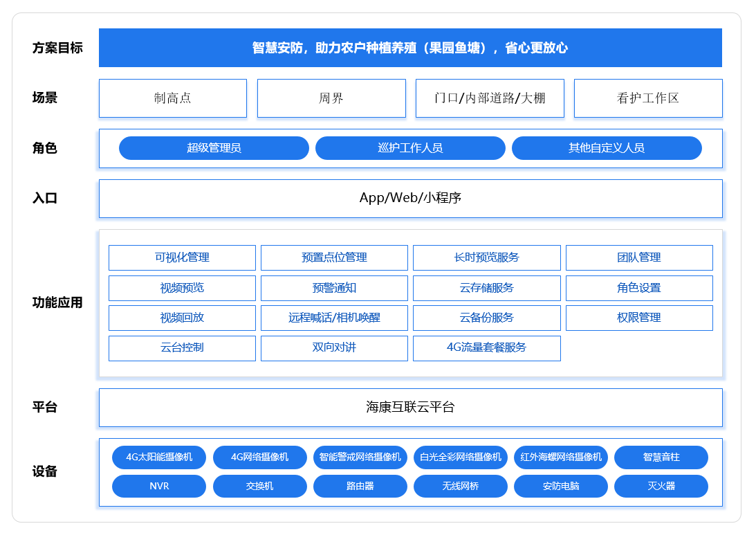Open the App/Web/小程序 entry bar
The height and width of the screenshot is (535, 756).
coord(410,199)
